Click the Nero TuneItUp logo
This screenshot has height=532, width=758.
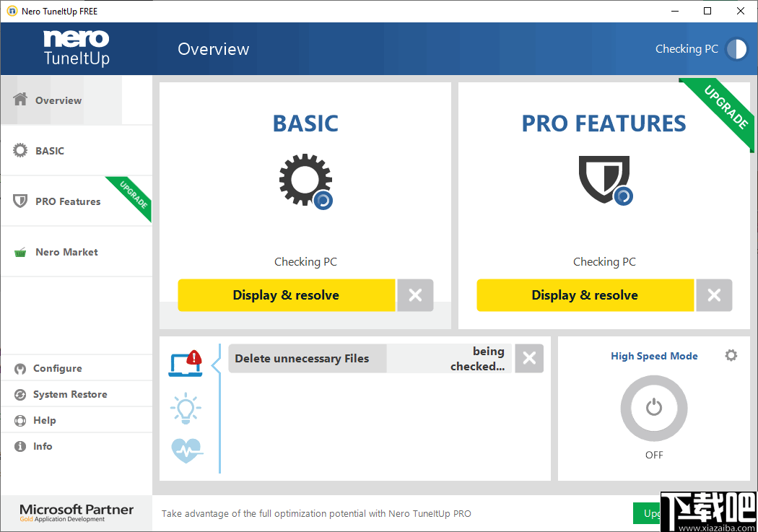(x=77, y=48)
